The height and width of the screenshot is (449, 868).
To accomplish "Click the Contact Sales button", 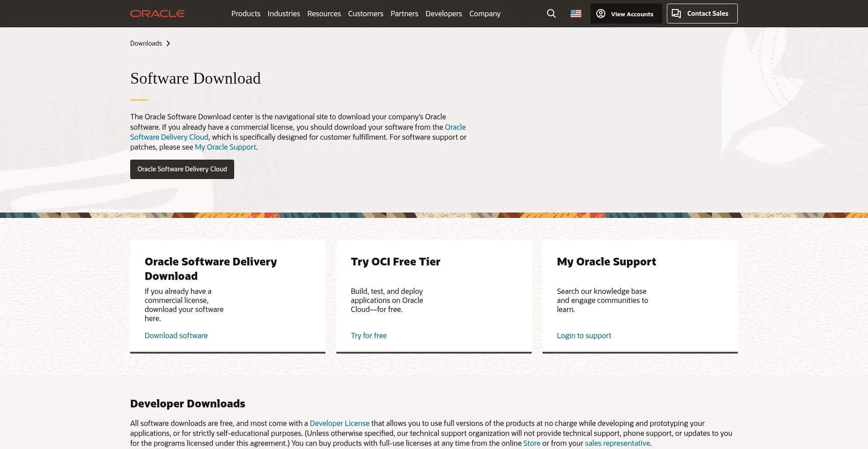I will tap(702, 14).
